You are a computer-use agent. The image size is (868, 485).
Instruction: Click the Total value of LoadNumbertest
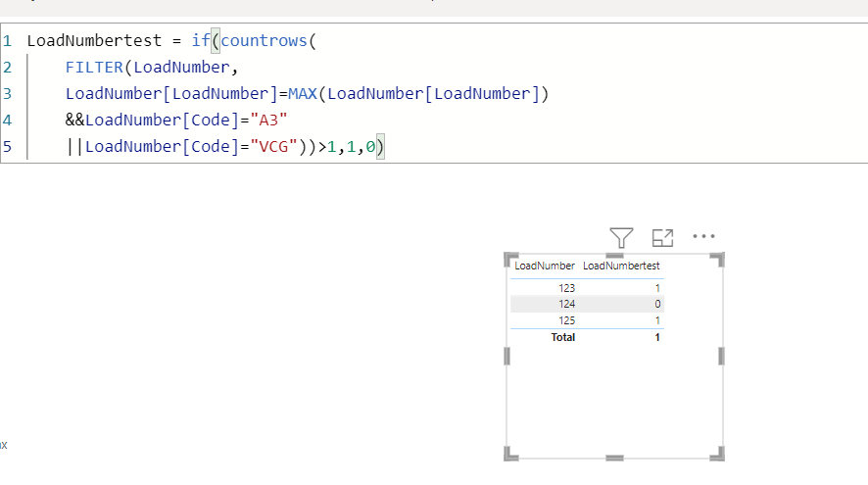pos(657,337)
